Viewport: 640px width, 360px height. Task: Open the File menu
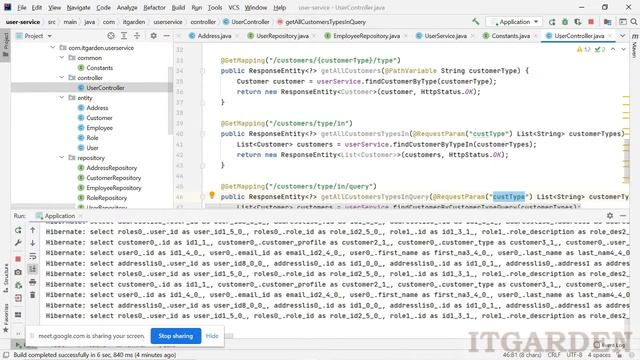click(x=22, y=7)
